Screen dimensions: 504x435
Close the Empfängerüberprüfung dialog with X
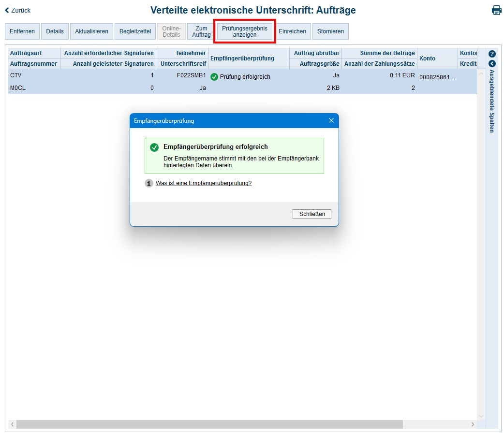click(x=331, y=120)
